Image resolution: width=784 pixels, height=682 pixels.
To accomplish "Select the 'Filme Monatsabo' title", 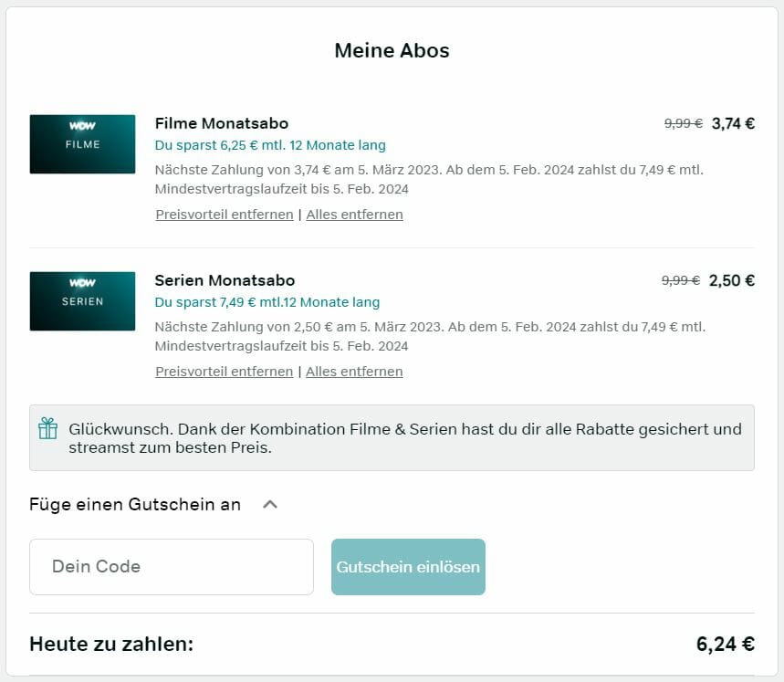I will tap(222, 123).
